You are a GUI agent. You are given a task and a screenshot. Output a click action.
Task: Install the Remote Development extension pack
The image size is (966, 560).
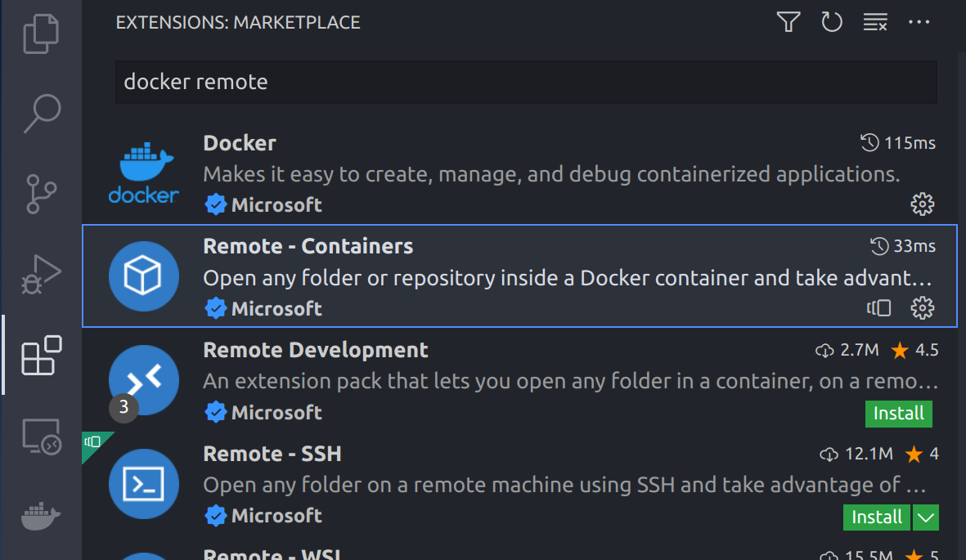coord(898,413)
